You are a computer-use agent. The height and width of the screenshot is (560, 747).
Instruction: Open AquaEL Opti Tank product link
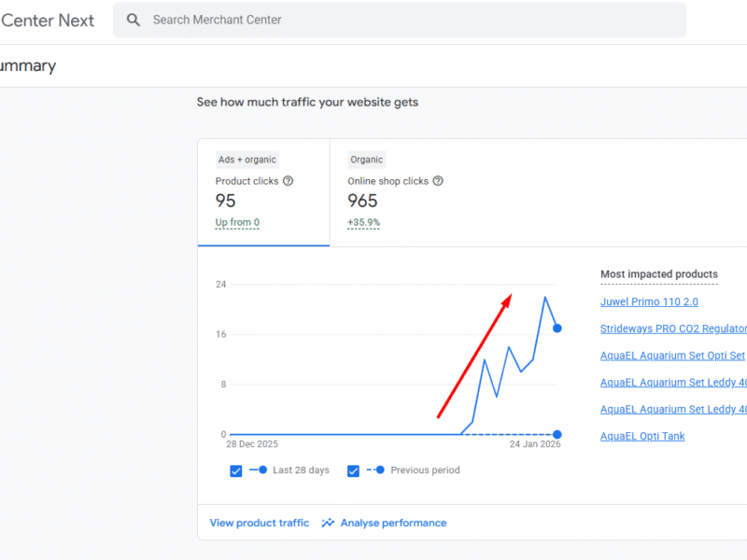642,436
